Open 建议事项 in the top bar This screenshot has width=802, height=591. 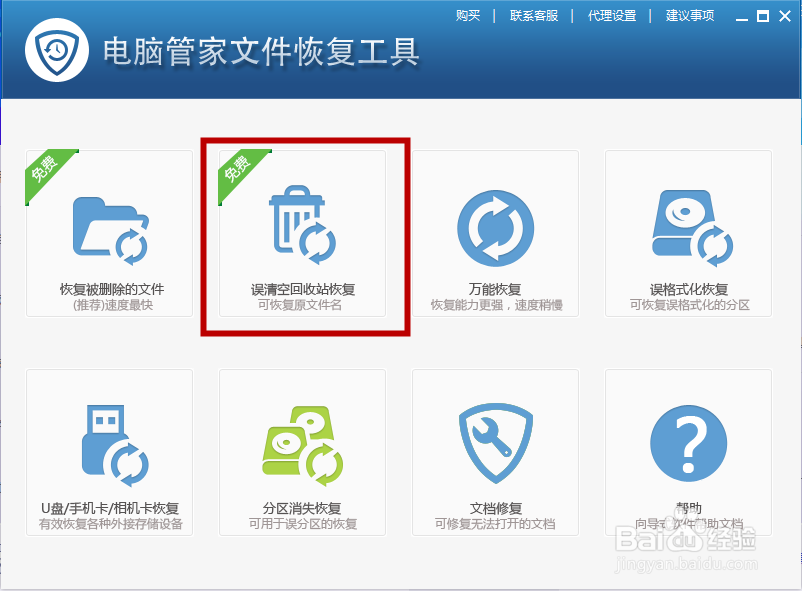pyautogui.click(x=689, y=16)
